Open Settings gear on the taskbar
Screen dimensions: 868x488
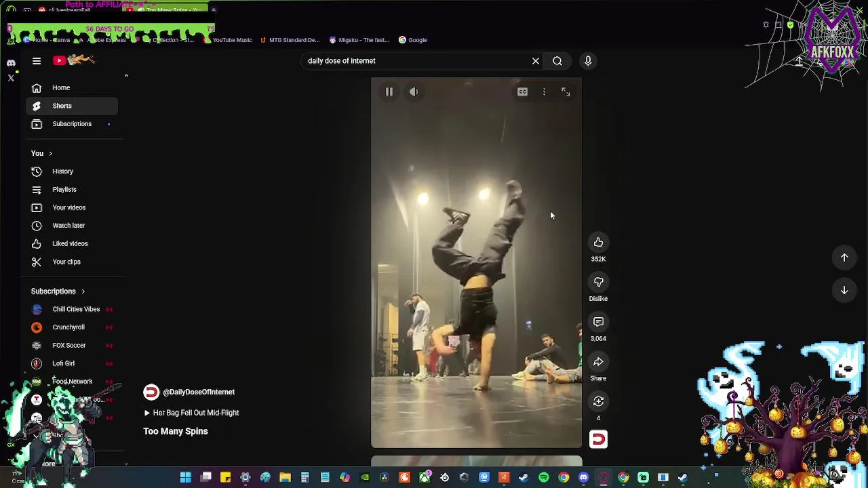pyautogui.click(x=245, y=478)
